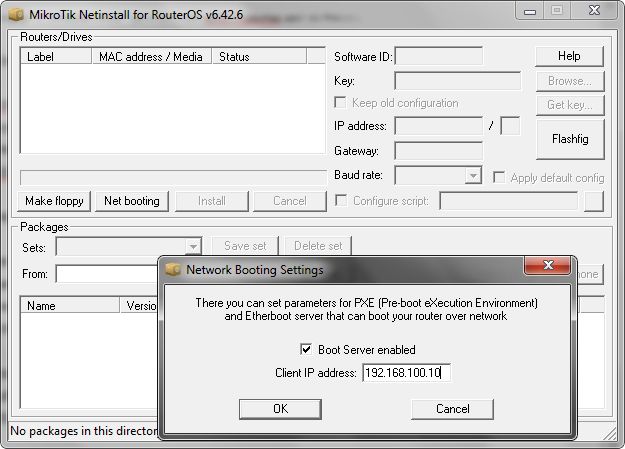Click the Net booting button

(x=132, y=201)
